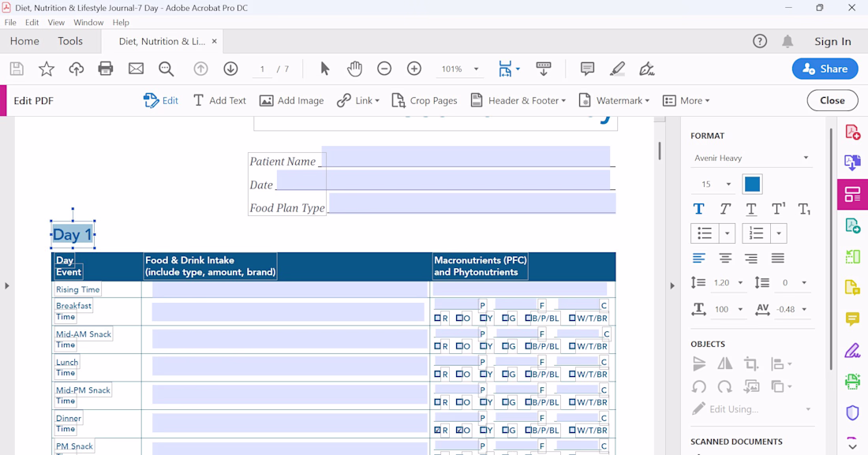Image resolution: width=868 pixels, height=455 pixels.
Task: Open the Window menu
Action: click(x=88, y=23)
